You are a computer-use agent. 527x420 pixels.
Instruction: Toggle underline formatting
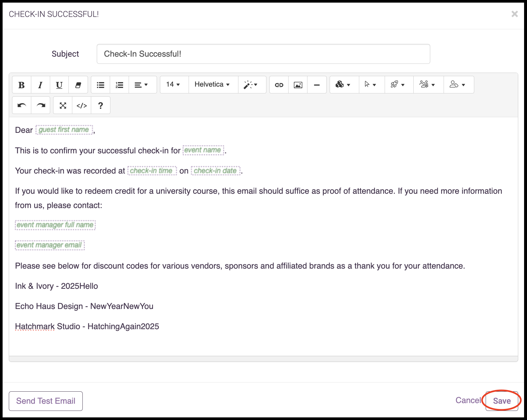(59, 85)
